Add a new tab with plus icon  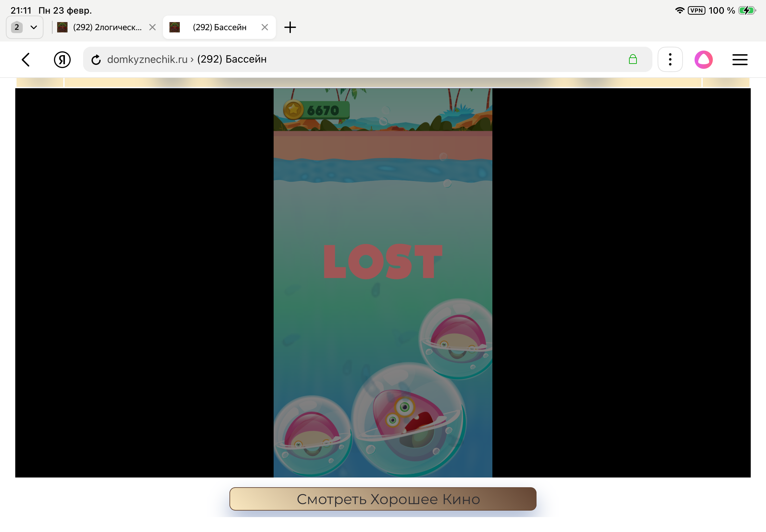tap(290, 27)
